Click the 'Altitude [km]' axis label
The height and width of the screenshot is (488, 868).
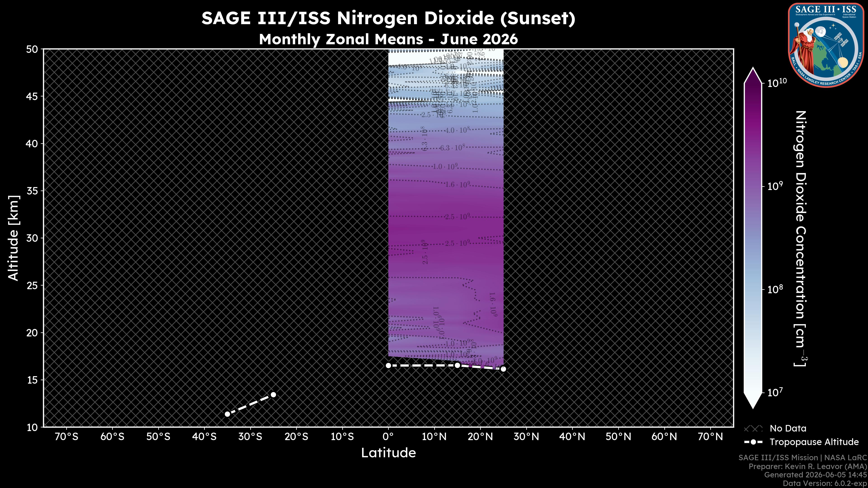[x=14, y=238]
